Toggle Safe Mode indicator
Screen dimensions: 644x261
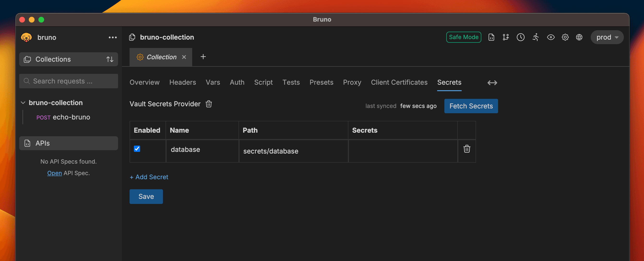[x=464, y=37]
